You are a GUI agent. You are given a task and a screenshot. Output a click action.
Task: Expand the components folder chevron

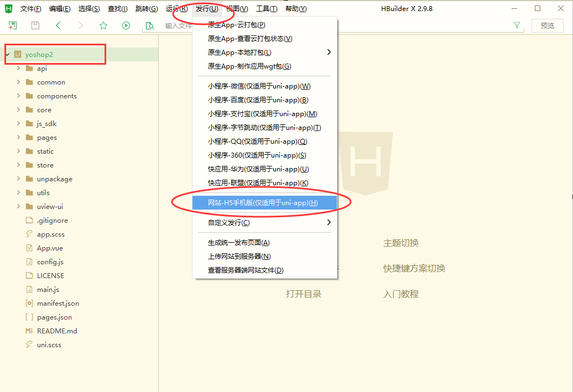point(18,96)
